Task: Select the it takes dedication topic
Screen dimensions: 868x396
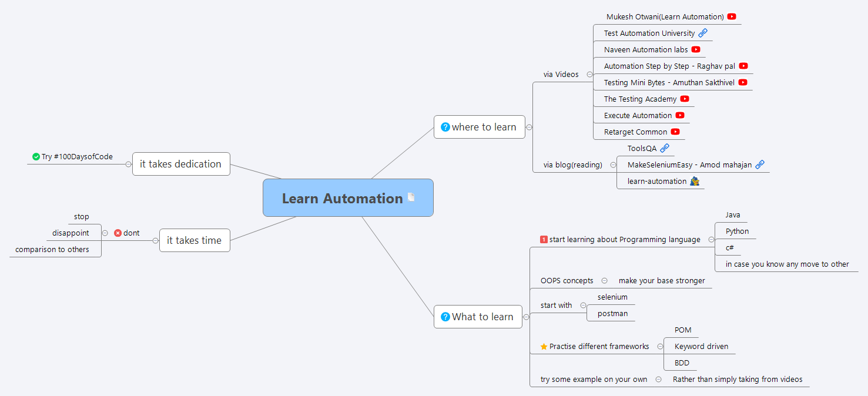Action: (x=181, y=164)
